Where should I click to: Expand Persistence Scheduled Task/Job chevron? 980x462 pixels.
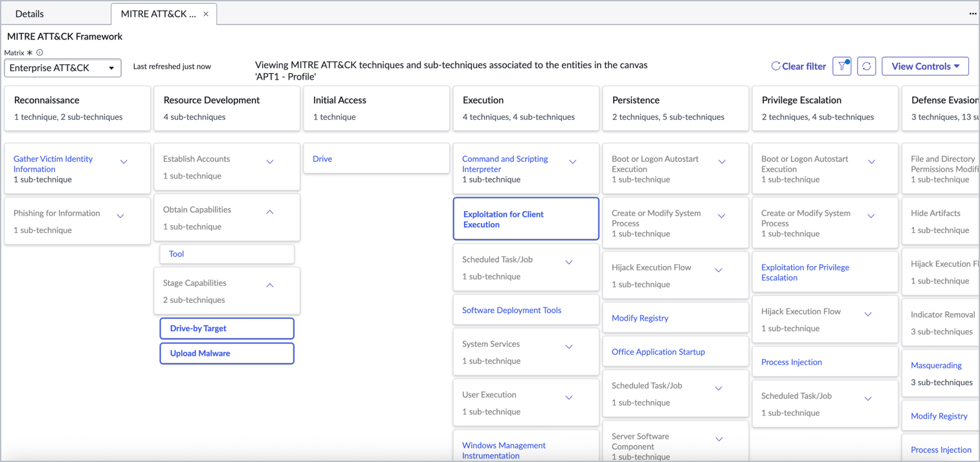(x=718, y=388)
